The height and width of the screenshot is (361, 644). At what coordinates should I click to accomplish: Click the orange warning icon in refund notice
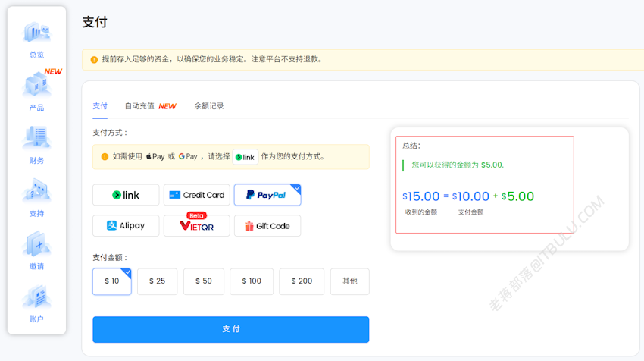click(94, 60)
